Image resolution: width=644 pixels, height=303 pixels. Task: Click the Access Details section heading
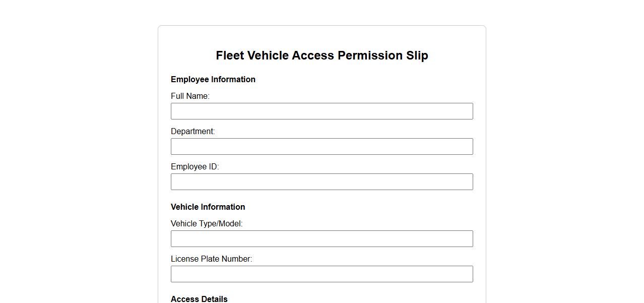199,299
